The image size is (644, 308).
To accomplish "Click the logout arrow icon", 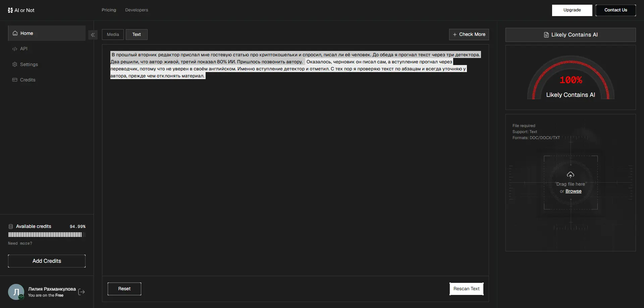I will (x=82, y=292).
